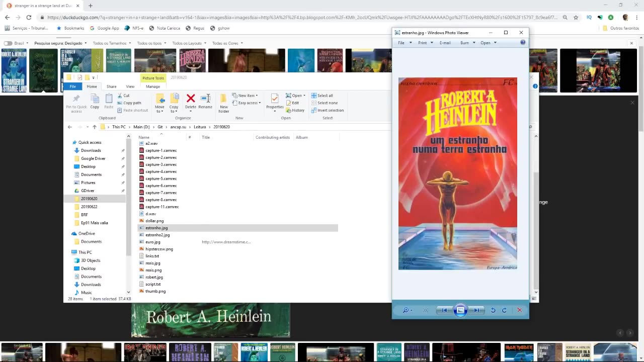This screenshot has height=362, width=644.
Task: Open Photo Viewer's Open menu
Action: tap(489, 43)
